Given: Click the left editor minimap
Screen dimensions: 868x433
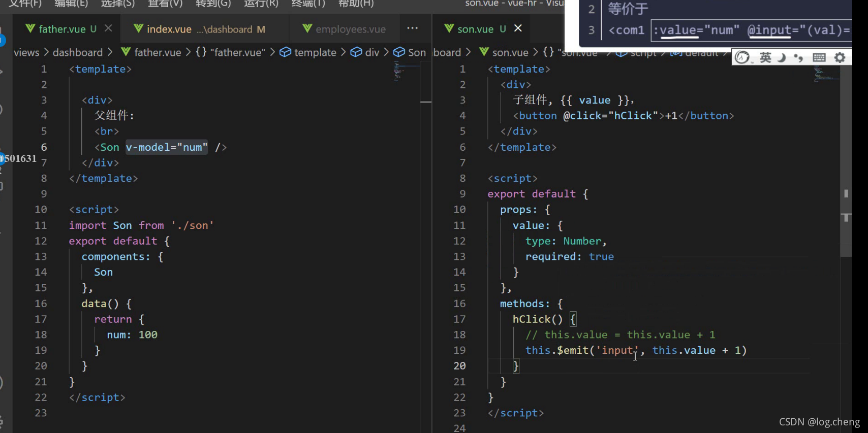Looking at the screenshot, I should (406, 71).
